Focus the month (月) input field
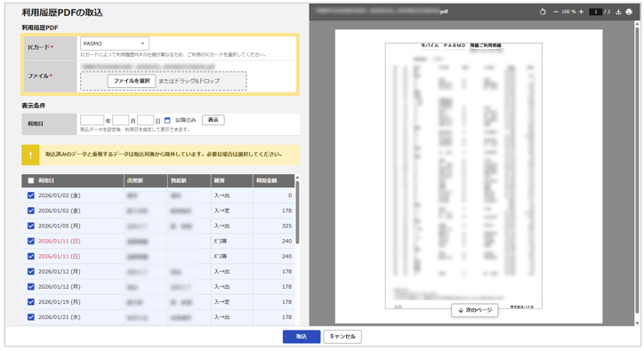This screenshot has width=644, height=351. [120, 120]
